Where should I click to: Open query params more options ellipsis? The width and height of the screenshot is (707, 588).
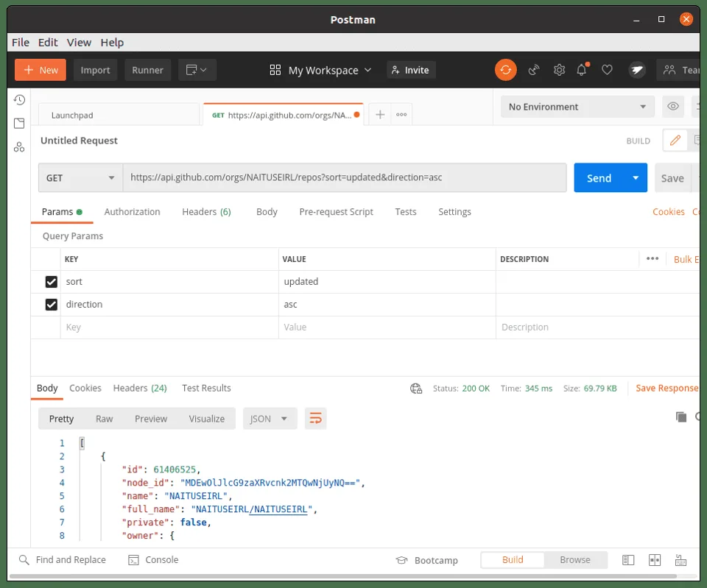coord(652,258)
